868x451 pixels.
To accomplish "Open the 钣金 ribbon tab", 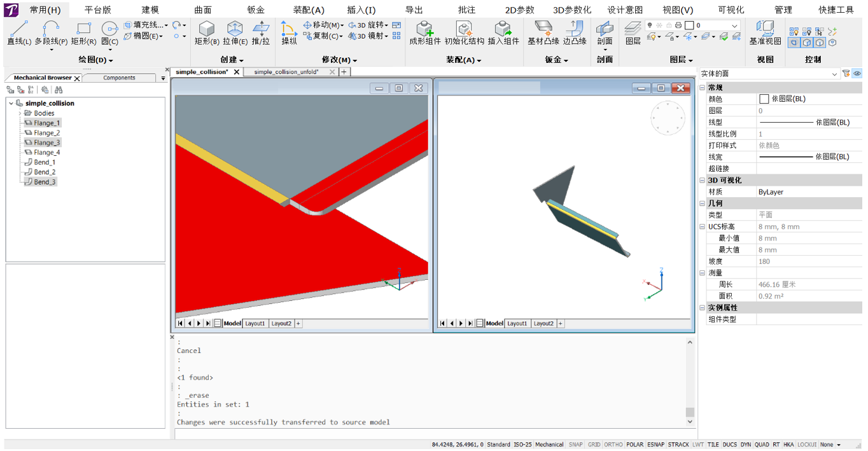I will coord(256,10).
